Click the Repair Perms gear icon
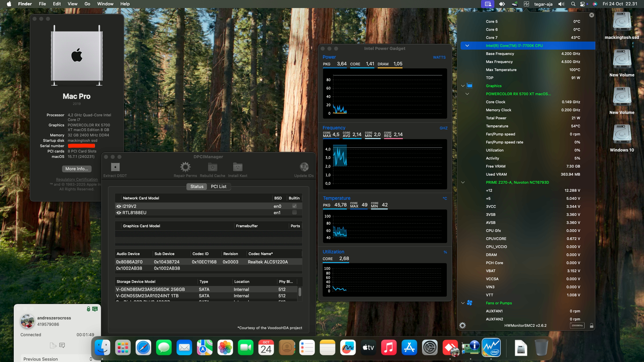This screenshot has height=362, width=644. [x=185, y=167]
